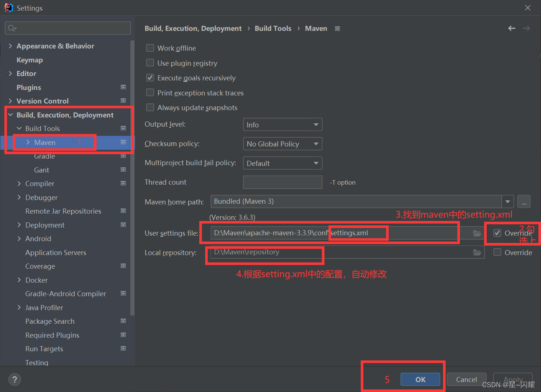
Task: Select Testing in settings tree
Action: (x=37, y=362)
